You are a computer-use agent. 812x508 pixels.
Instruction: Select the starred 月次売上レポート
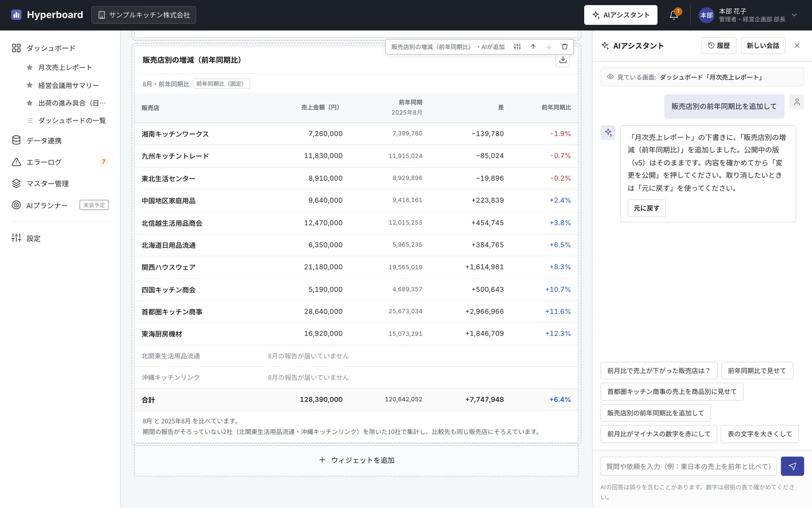[65, 67]
